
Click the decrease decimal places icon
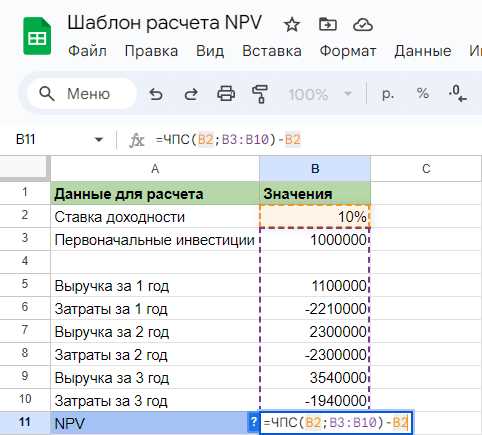tap(458, 94)
